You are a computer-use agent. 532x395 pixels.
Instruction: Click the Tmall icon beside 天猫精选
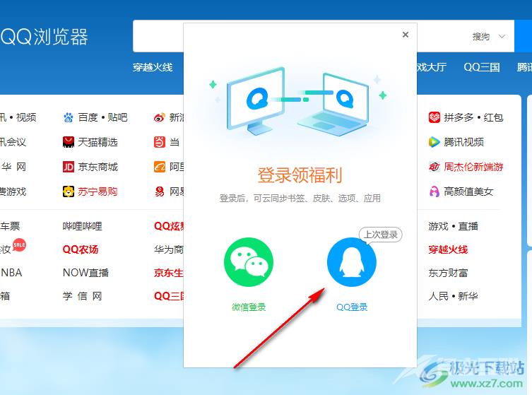tap(69, 142)
